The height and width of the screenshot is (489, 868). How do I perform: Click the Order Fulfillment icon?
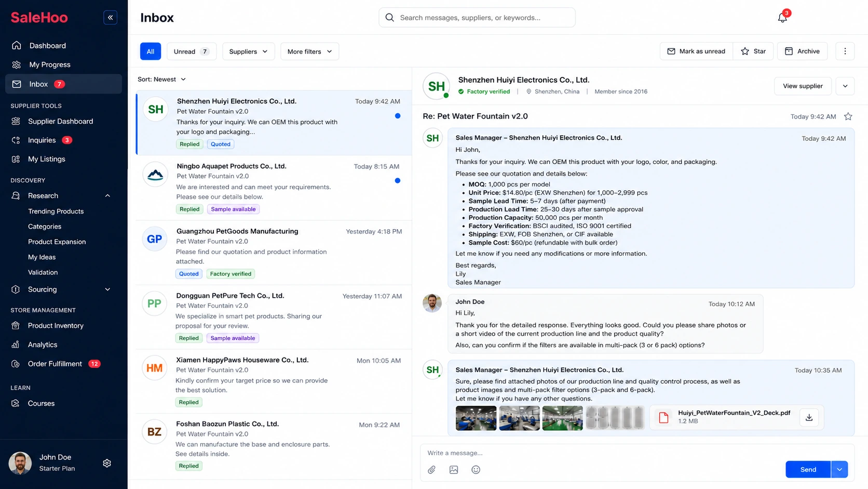[x=16, y=364]
